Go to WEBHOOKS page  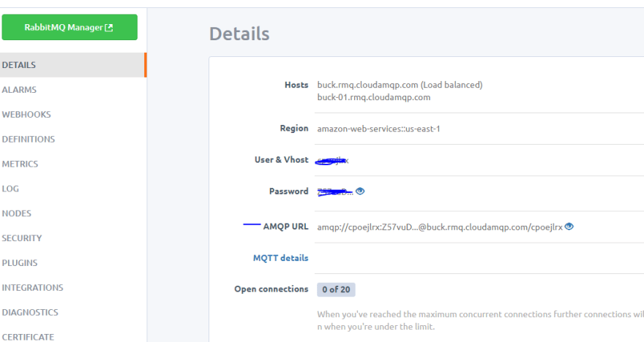[x=26, y=115]
